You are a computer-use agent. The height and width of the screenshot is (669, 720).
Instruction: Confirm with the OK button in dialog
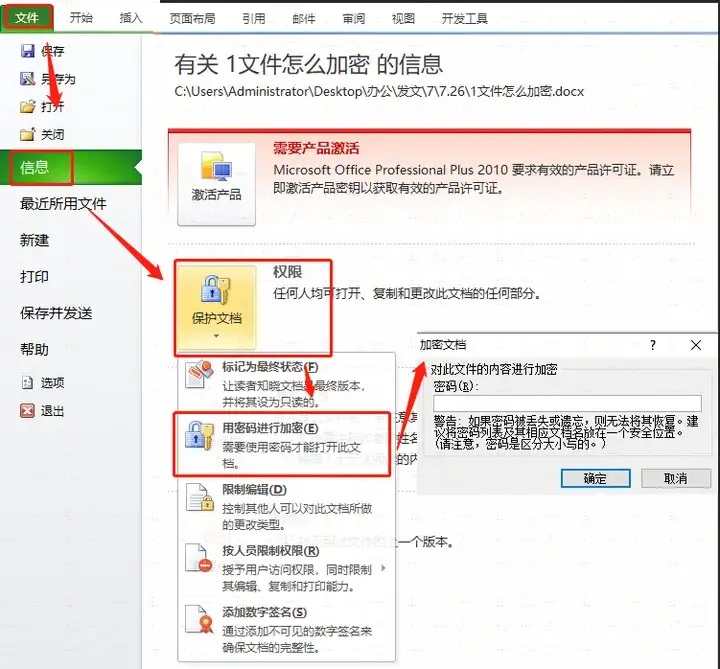pos(596,478)
